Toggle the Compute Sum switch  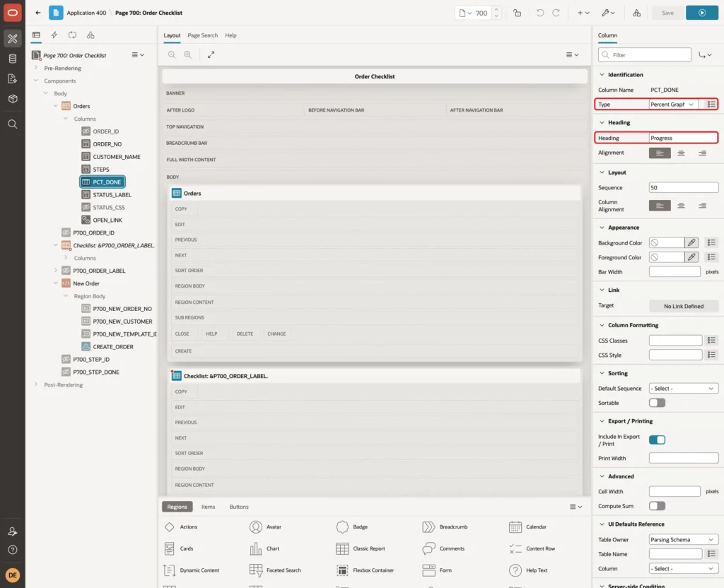(x=657, y=506)
